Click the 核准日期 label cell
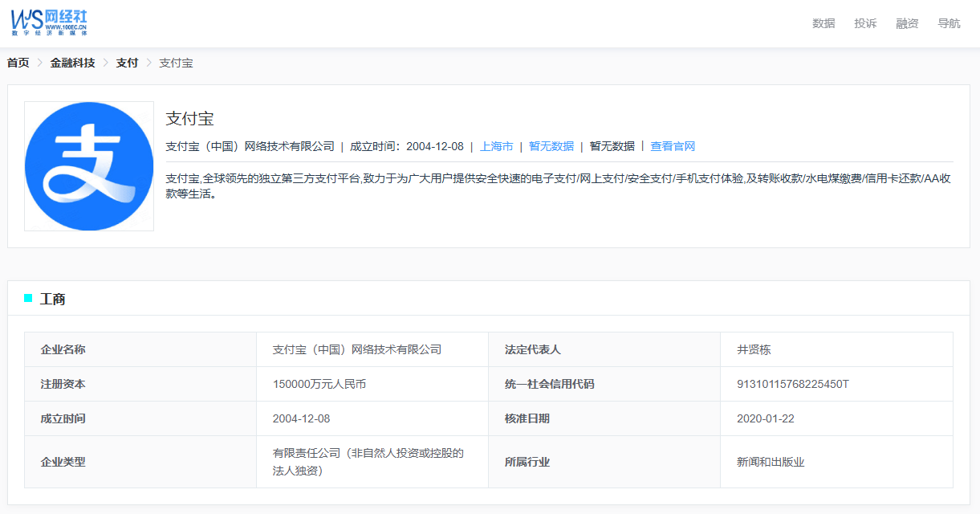Image resolution: width=980 pixels, height=514 pixels. pos(604,418)
